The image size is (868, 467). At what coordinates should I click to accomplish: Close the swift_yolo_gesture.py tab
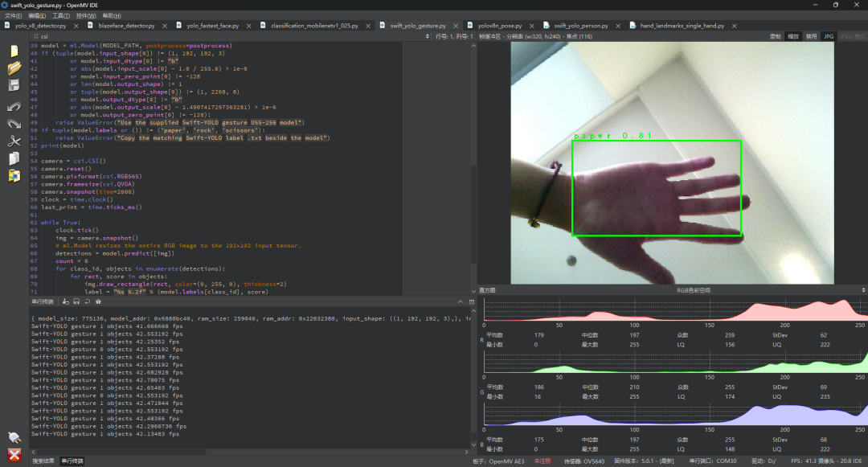[x=456, y=26]
